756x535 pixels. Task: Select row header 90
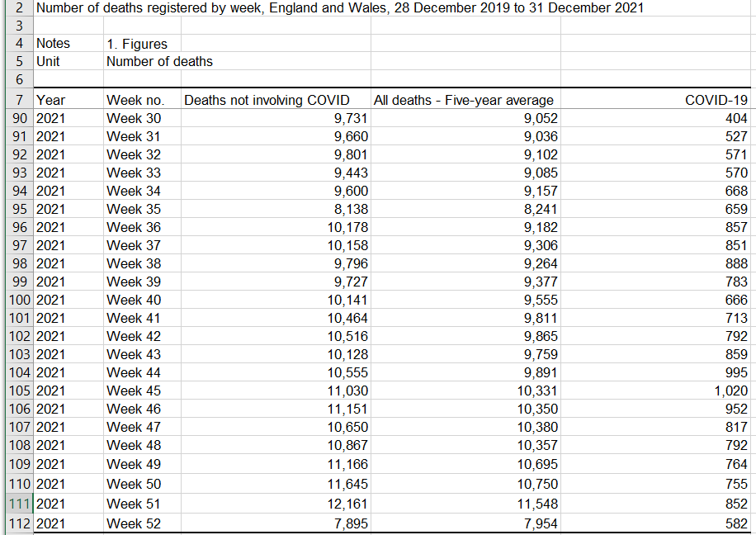pos(17,118)
